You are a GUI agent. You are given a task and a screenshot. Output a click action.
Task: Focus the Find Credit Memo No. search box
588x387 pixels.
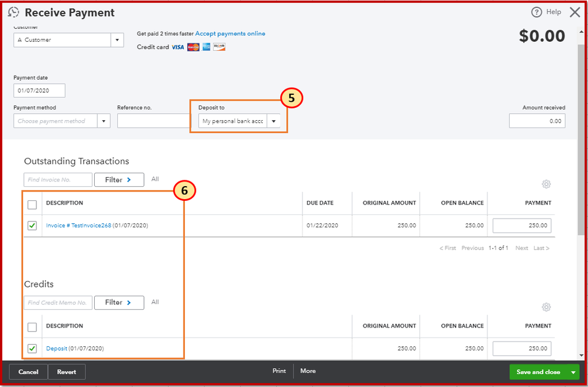point(58,303)
